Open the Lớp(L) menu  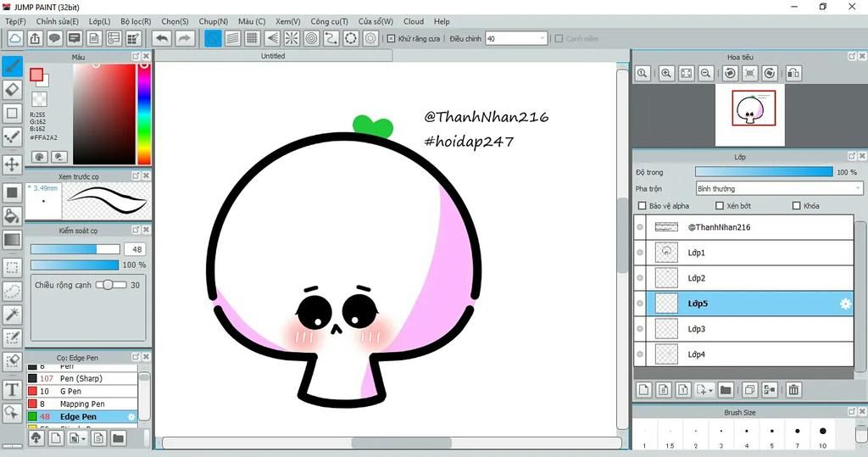(100, 21)
